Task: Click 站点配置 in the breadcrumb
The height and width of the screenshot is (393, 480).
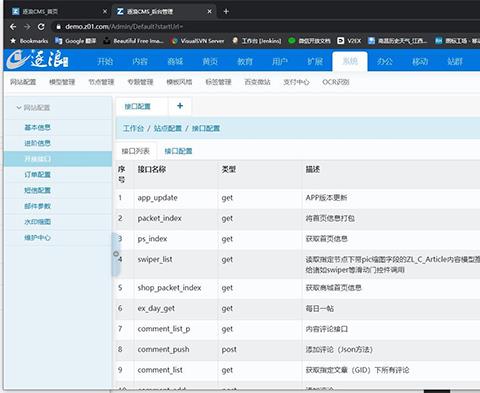Action: [x=168, y=128]
